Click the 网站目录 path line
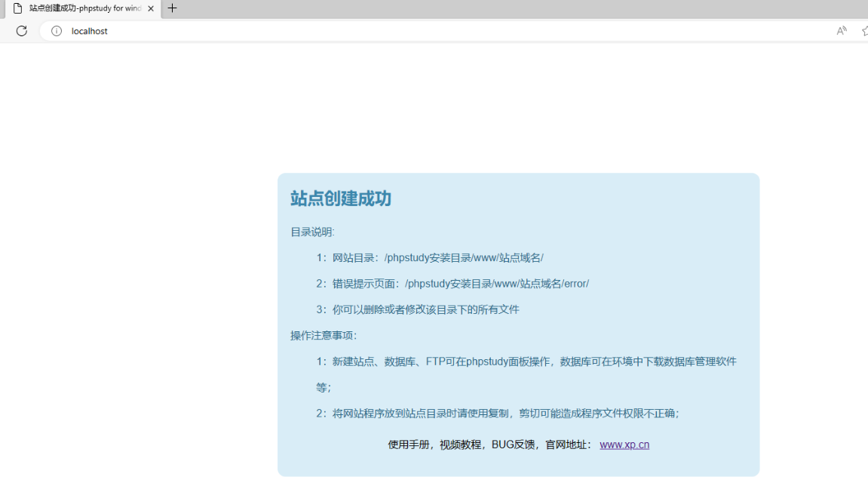 coord(430,258)
